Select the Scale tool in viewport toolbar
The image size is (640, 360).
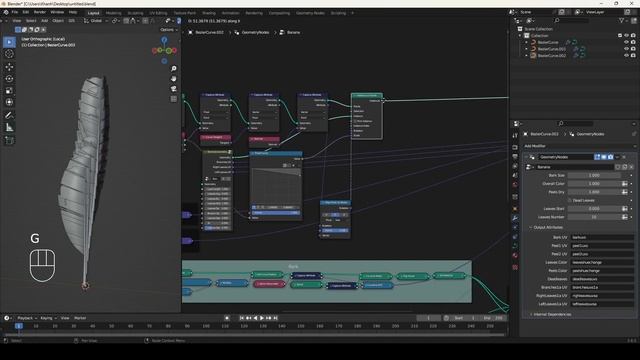pos(9,91)
